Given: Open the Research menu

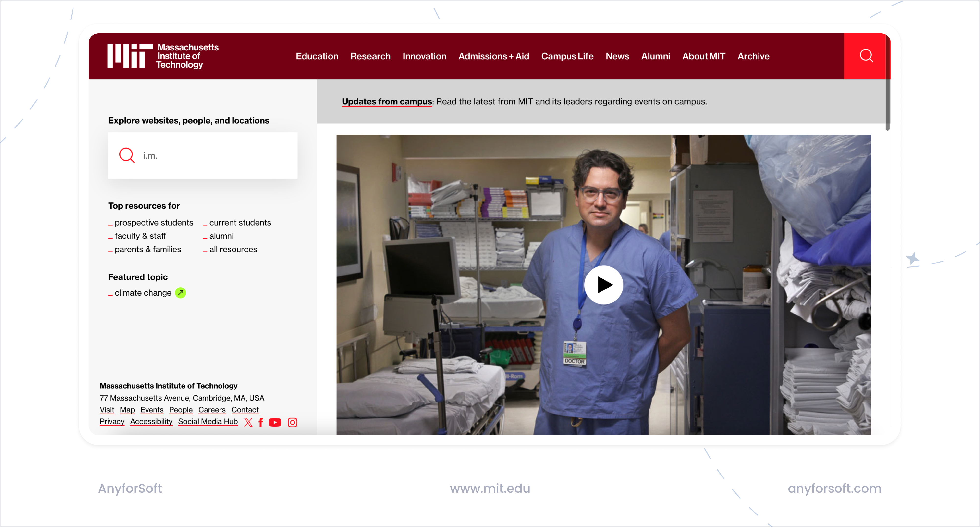Looking at the screenshot, I should [370, 56].
